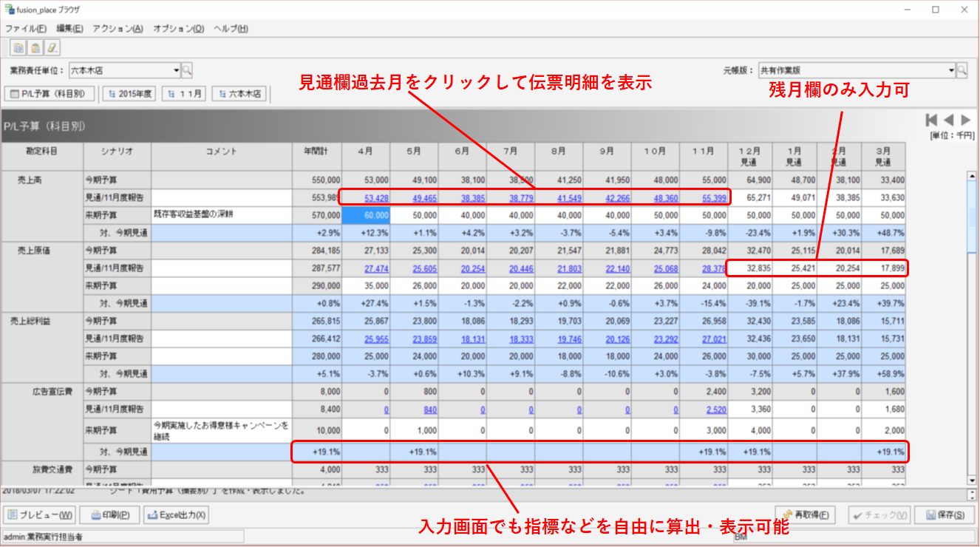Viewport: 980px width, 547px height.
Task: Click the eraser icon in the toolbar
Action: pos(52,48)
